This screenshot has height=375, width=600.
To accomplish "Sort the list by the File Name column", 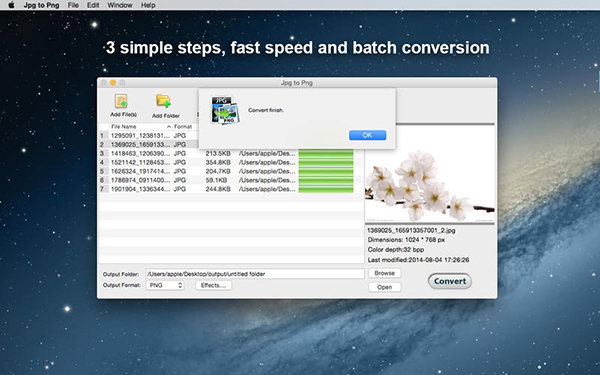I will (x=124, y=127).
